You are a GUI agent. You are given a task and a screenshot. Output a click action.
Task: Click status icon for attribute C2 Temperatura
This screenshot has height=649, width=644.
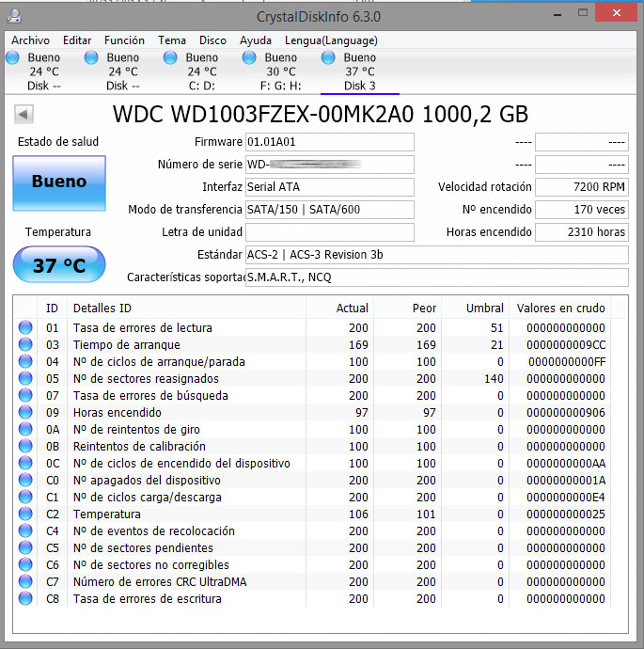[25, 514]
